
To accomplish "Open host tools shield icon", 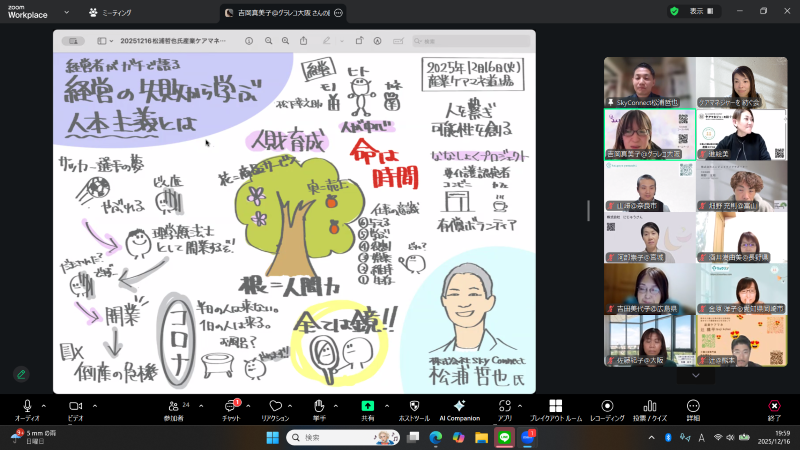I will tap(413, 405).
